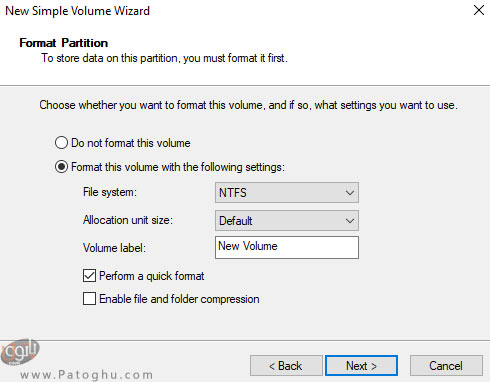Click the Allocation unit size label text
The height and width of the screenshot is (382, 490).
(128, 220)
